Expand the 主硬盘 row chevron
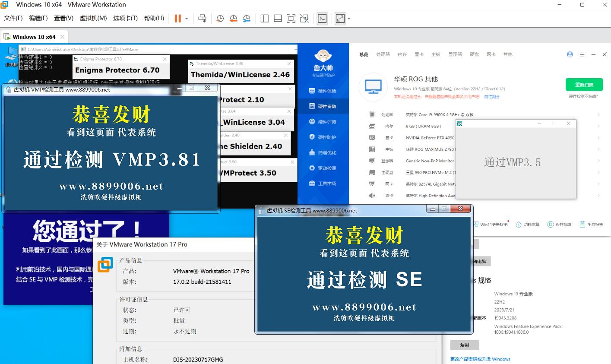Viewport: 611px width, 364px height. [598, 172]
